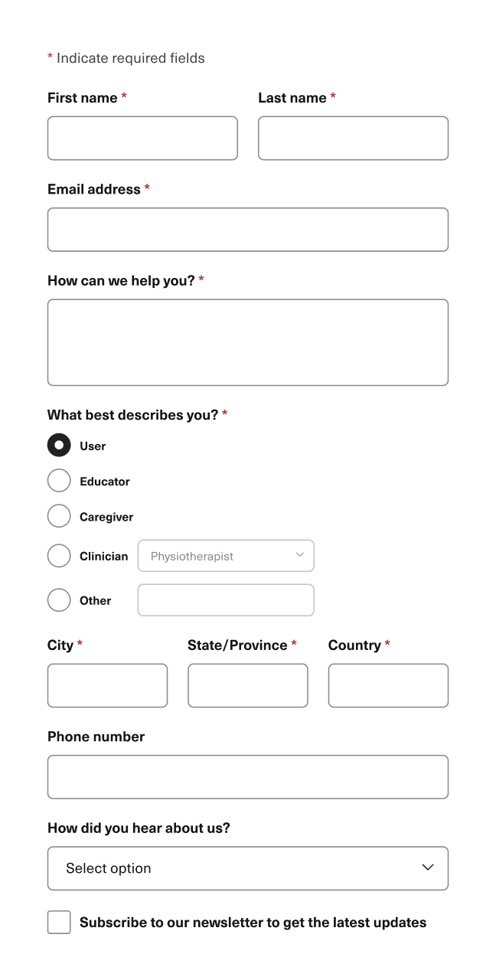Select the Clinician radio button
This screenshot has height=980, width=496.
pyautogui.click(x=59, y=556)
